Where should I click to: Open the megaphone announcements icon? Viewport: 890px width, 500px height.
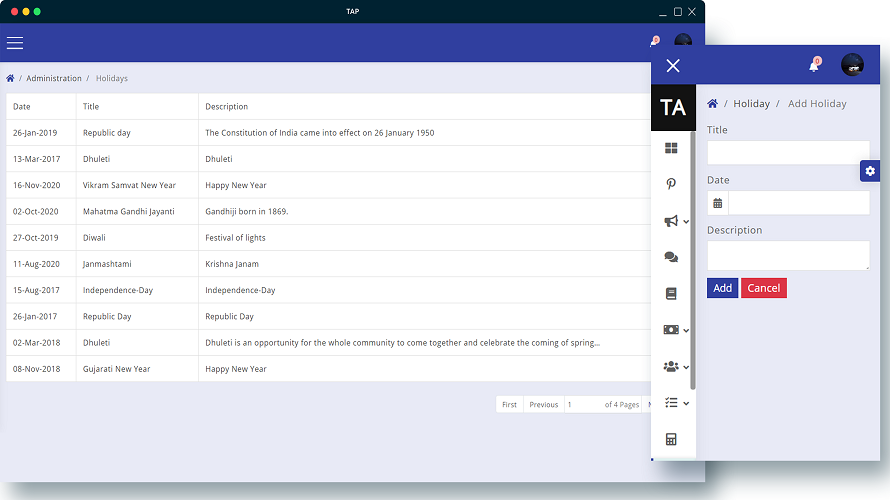[671, 221]
